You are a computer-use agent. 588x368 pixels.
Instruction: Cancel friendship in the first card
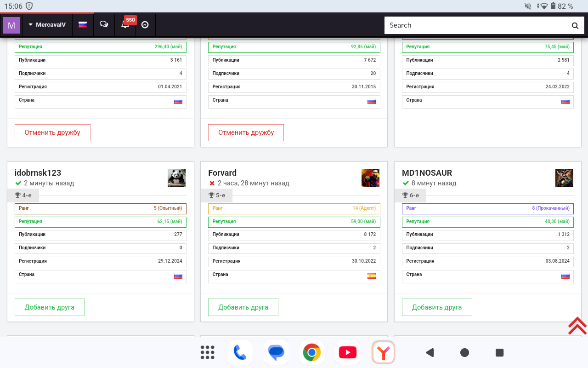point(52,132)
